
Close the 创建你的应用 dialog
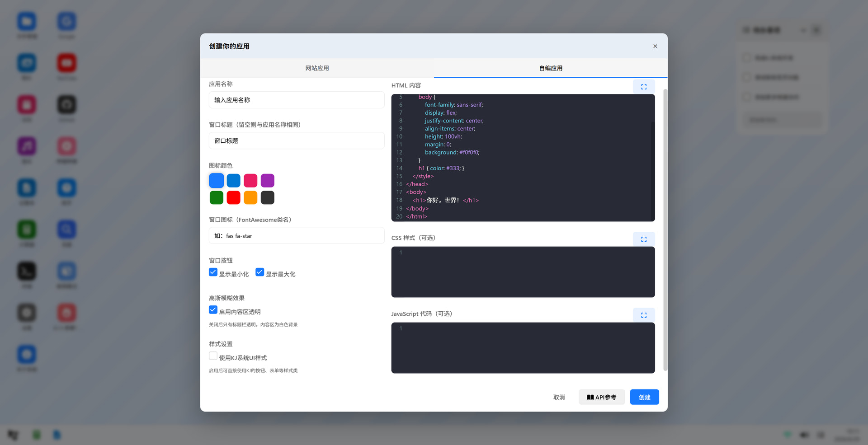click(x=655, y=46)
